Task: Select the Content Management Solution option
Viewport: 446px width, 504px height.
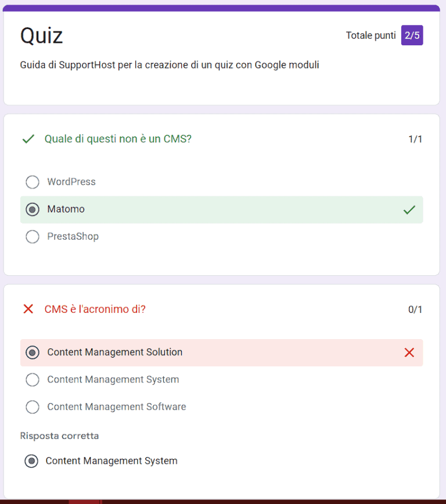Action: click(x=33, y=352)
